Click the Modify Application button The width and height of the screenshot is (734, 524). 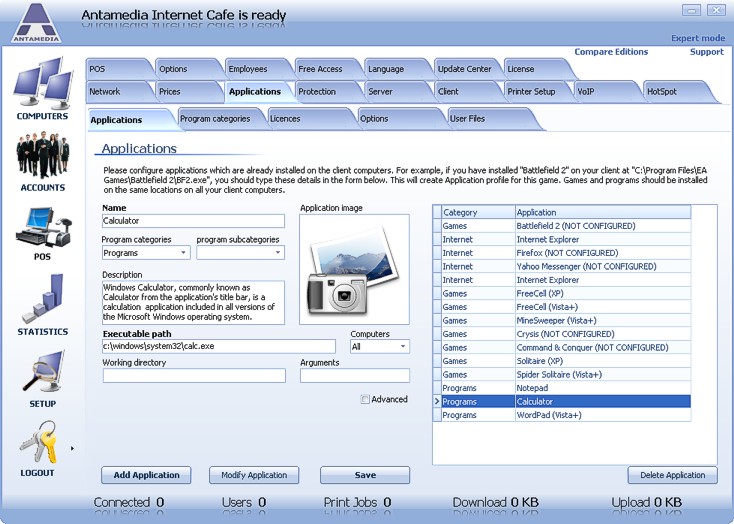254,475
